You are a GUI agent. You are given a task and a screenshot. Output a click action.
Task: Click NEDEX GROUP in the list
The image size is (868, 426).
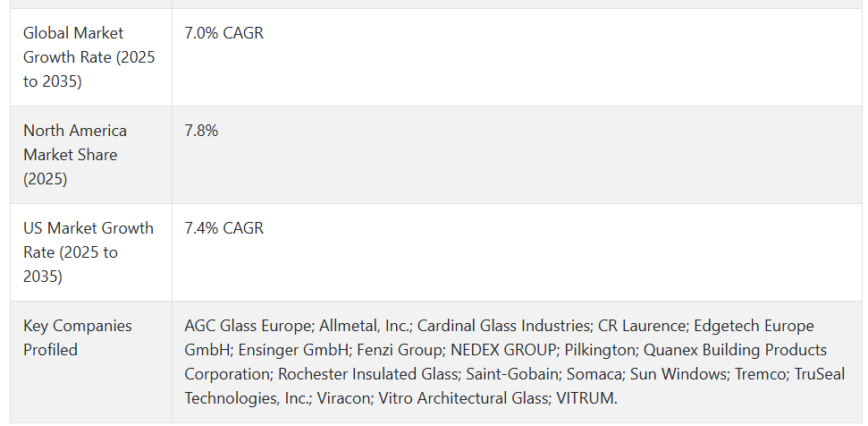pos(504,350)
